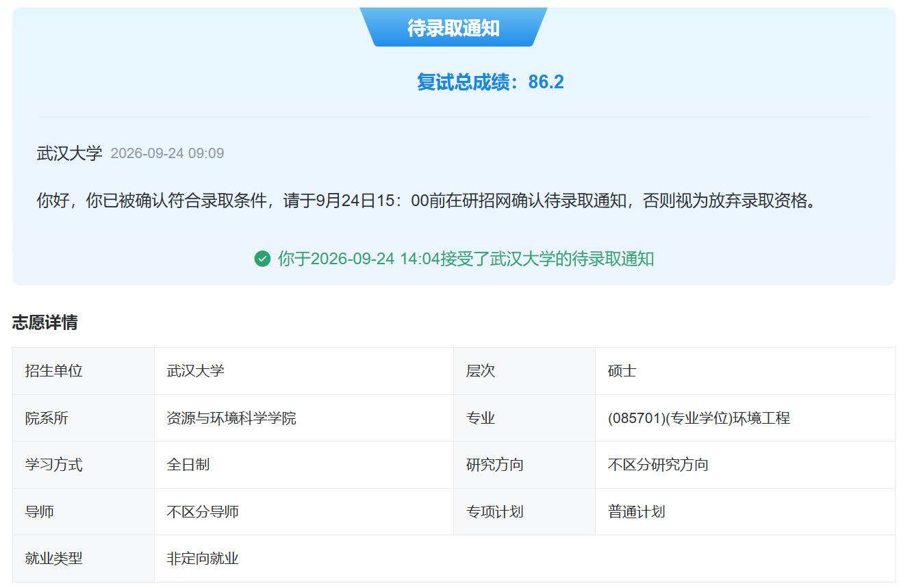Click the 就业类型 label cell
The height and width of the screenshot is (588, 901).
pos(84,559)
